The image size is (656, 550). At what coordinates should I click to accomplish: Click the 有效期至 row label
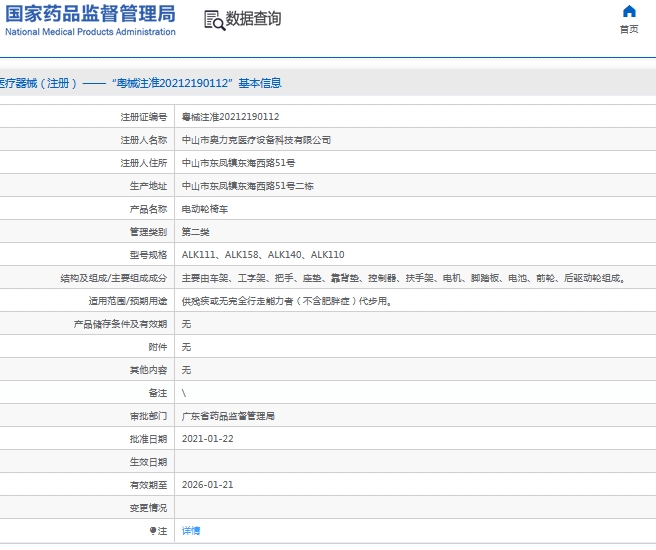click(149, 485)
